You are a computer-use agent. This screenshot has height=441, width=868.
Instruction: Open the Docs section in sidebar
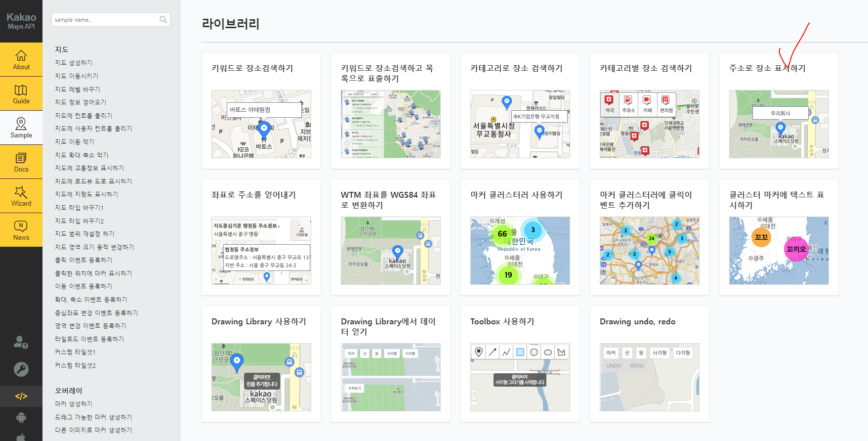point(21,162)
